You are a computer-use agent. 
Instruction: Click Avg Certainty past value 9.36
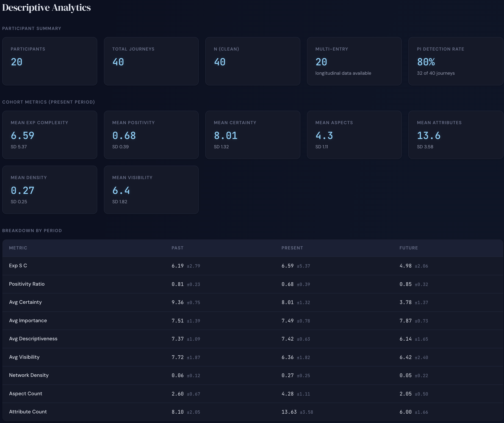pos(178,302)
